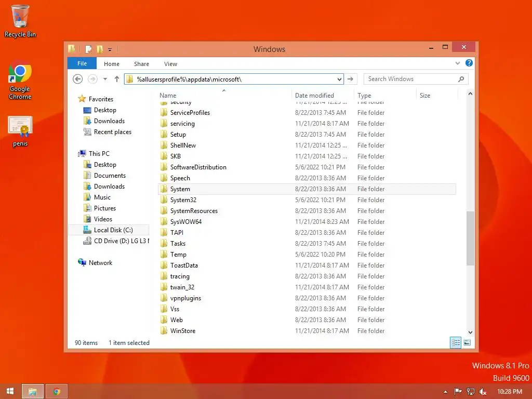The image size is (532, 399).
Task: Click the ToastData folder icon
Action: 164,265
